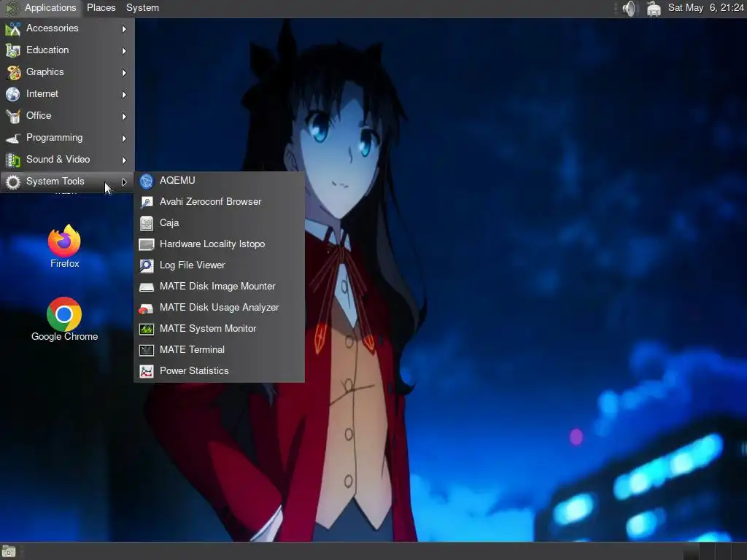The image size is (747, 560).
Task: Click the Hardware Locality lstopo icon
Action: pyautogui.click(x=147, y=244)
